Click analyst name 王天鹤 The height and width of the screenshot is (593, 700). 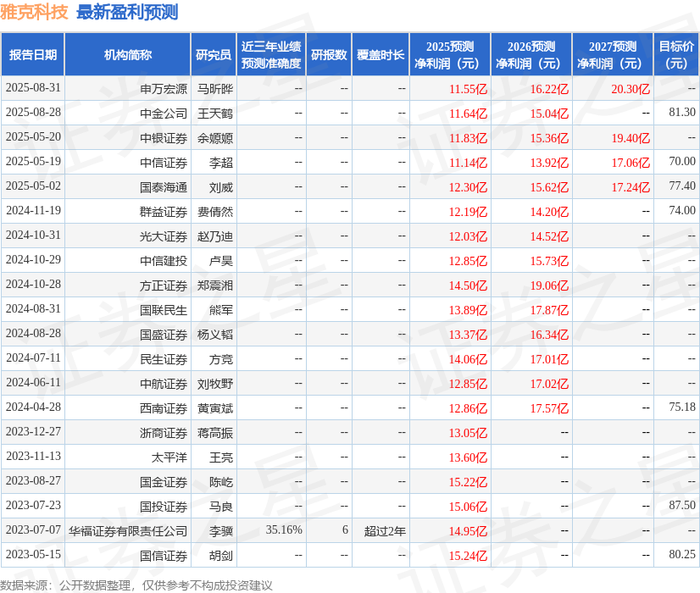point(215,114)
